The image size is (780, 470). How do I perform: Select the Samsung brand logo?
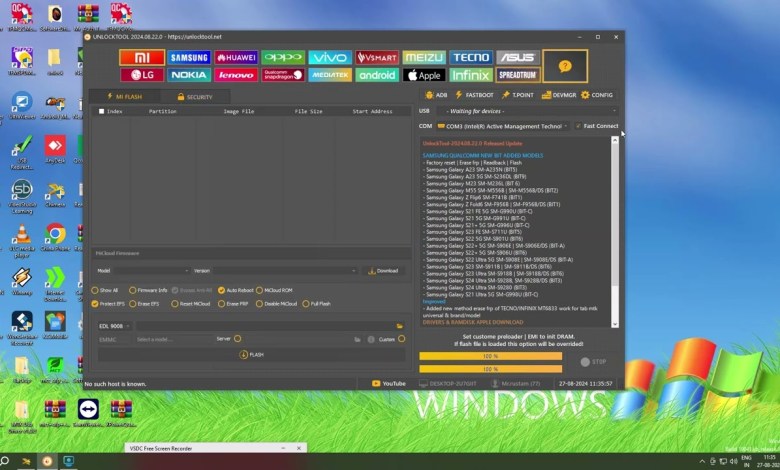tap(189, 58)
